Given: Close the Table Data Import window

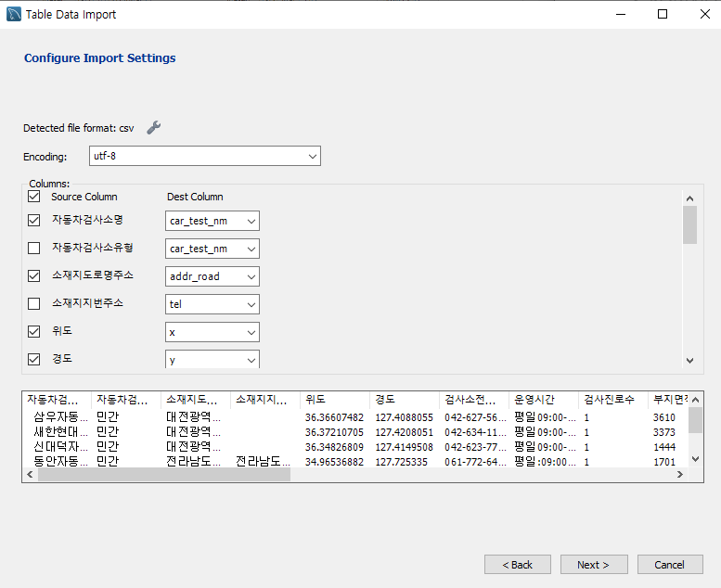Looking at the screenshot, I should click(705, 14).
